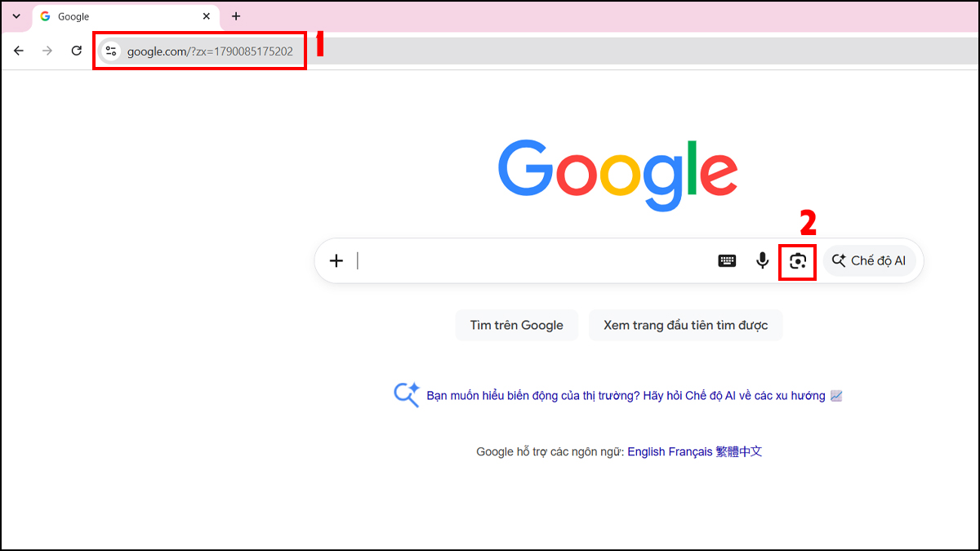Start voice search with microphone icon

[x=762, y=261]
